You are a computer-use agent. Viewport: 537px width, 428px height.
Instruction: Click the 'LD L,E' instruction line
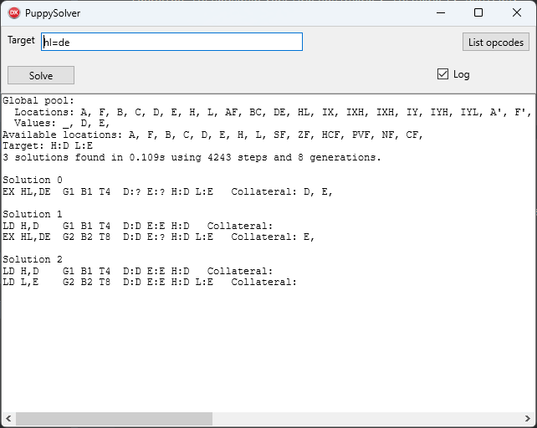pyautogui.click(x=150, y=282)
